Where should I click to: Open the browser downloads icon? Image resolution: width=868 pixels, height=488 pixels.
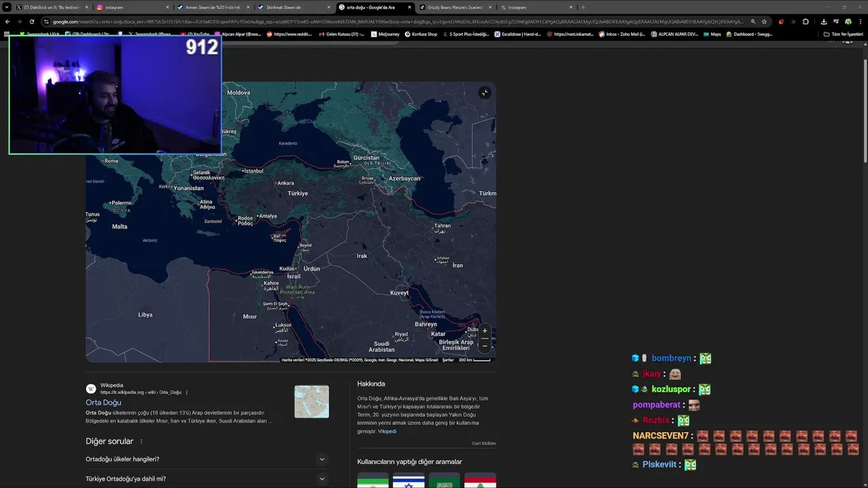click(x=823, y=22)
